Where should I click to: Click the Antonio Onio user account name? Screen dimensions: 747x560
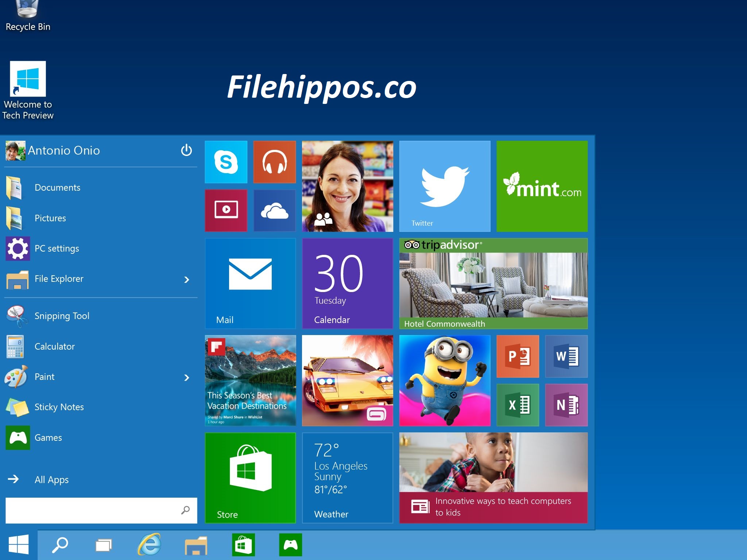[x=64, y=150]
